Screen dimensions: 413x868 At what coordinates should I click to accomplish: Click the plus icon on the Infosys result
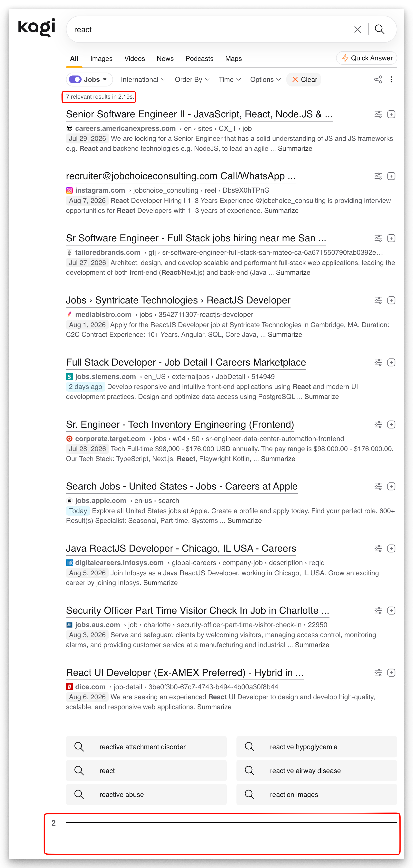391,548
